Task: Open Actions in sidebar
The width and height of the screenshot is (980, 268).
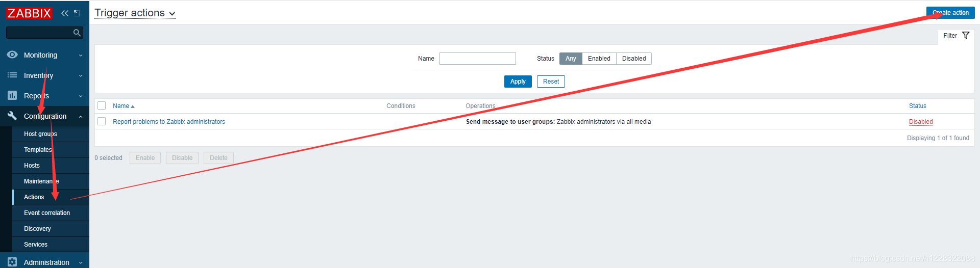Action: click(51, 197)
